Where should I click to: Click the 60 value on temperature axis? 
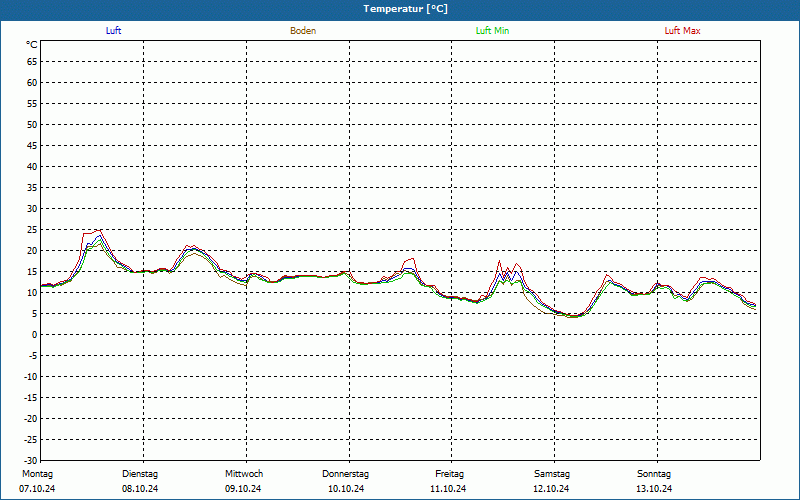tap(32, 83)
